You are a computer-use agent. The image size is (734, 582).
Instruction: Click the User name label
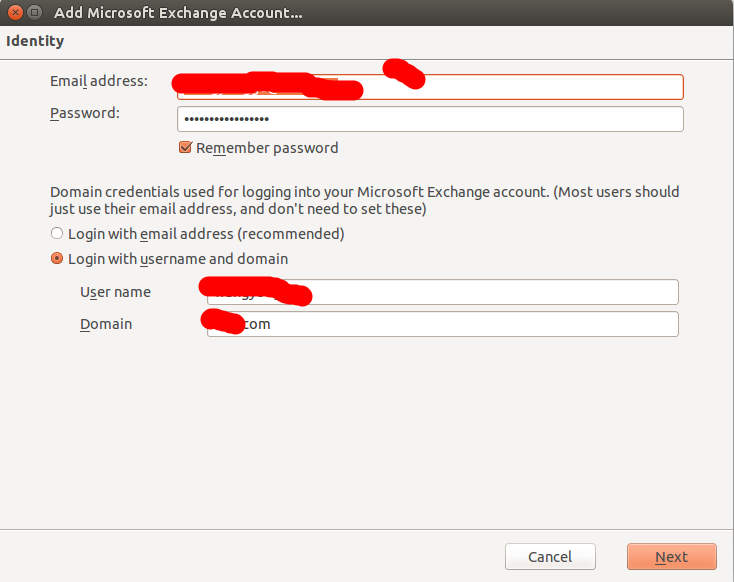(115, 292)
